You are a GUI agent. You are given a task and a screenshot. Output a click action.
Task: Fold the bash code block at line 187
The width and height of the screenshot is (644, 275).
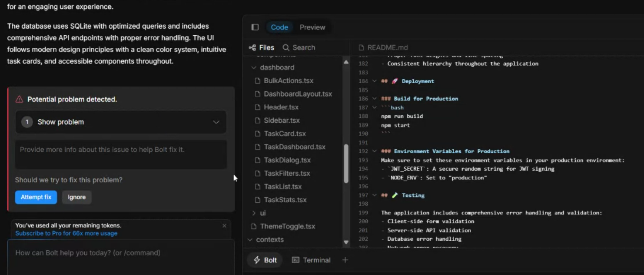pyautogui.click(x=374, y=107)
